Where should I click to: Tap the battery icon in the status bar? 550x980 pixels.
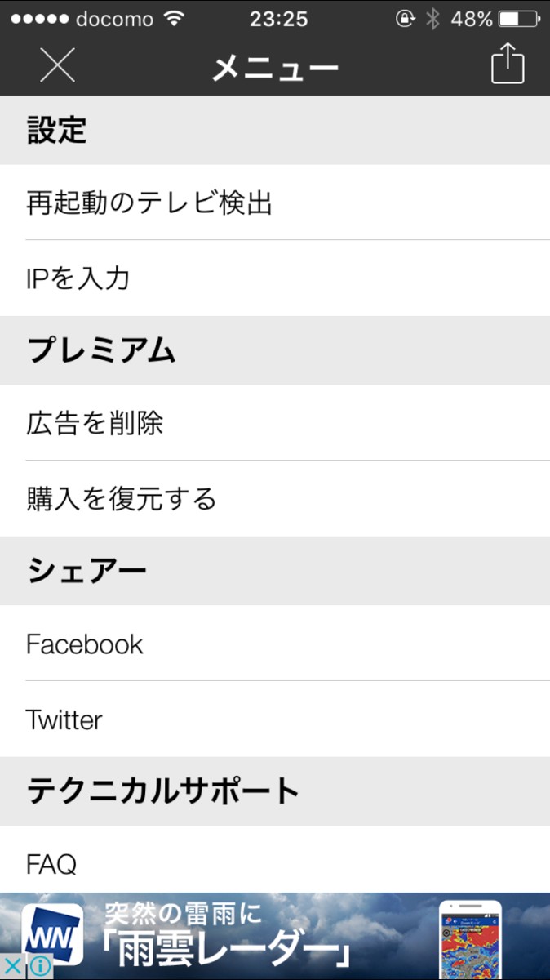click(521, 19)
